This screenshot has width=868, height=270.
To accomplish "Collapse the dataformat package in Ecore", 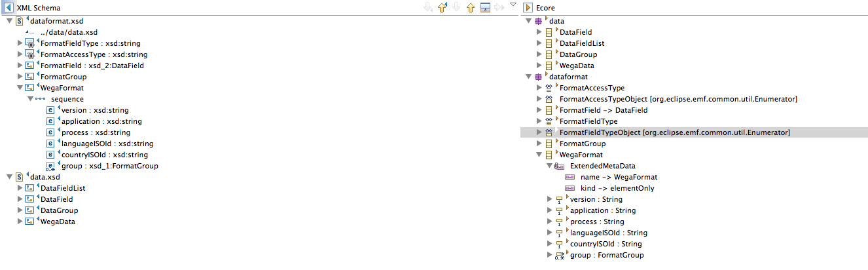I will pyautogui.click(x=529, y=77).
